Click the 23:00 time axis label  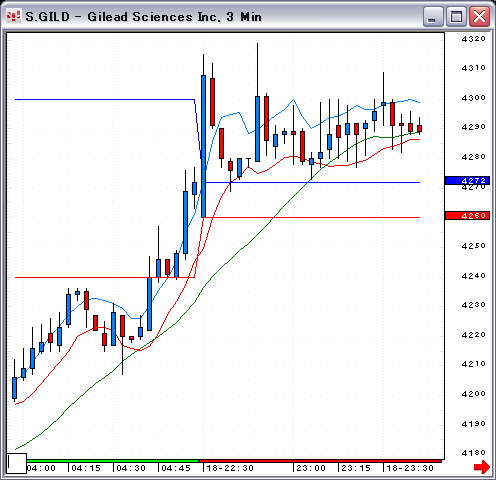point(311,468)
